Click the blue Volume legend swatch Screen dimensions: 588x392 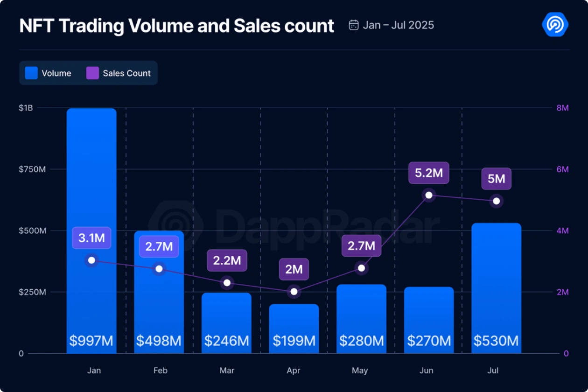pos(31,73)
